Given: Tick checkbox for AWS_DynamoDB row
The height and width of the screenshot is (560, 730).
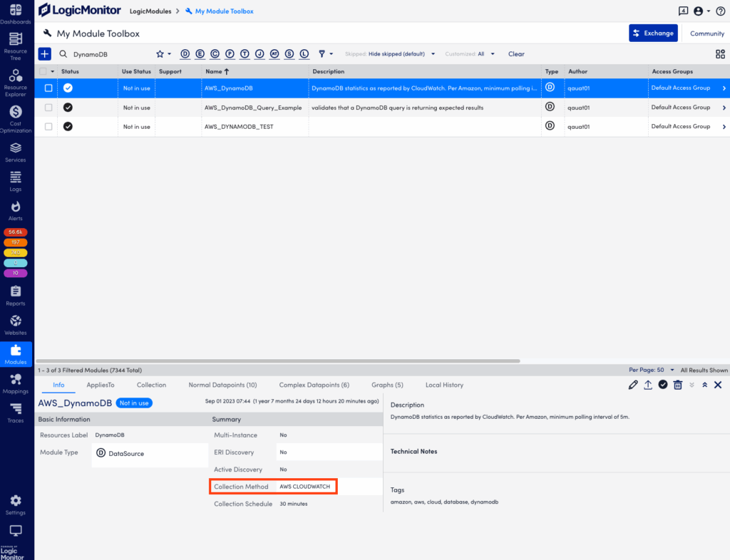Looking at the screenshot, I should click(48, 88).
